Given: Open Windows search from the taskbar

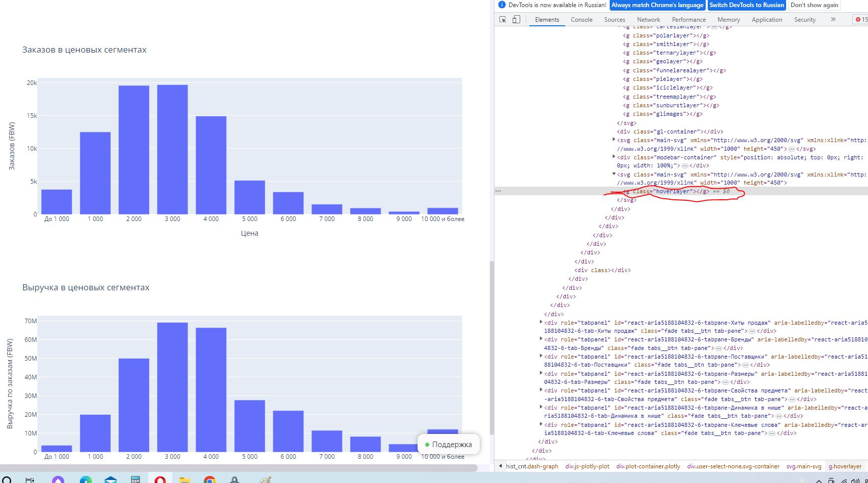Looking at the screenshot, I should 7,479.
